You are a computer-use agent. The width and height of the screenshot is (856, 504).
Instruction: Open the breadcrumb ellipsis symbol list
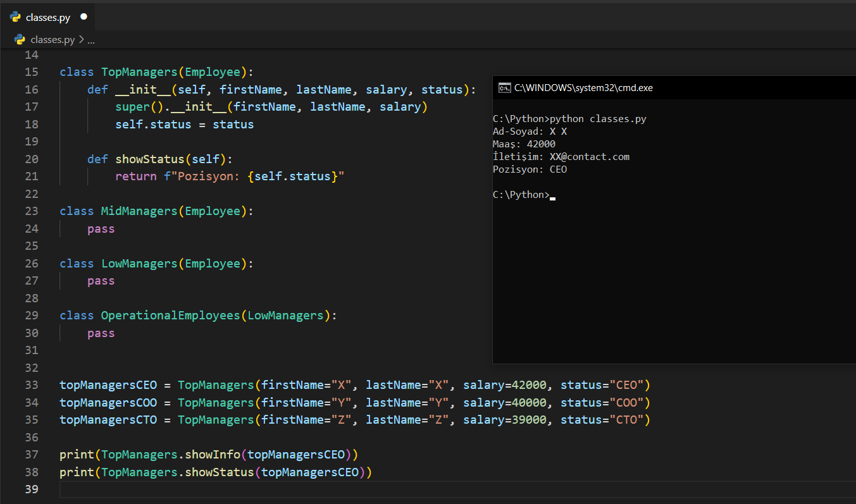coord(91,40)
